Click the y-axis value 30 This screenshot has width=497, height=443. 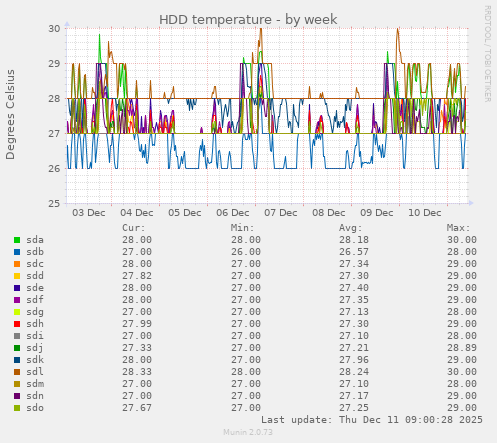54,29
